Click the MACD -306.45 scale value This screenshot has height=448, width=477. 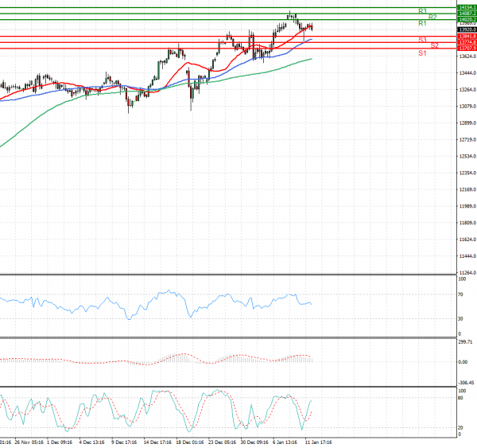coord(466,383)
